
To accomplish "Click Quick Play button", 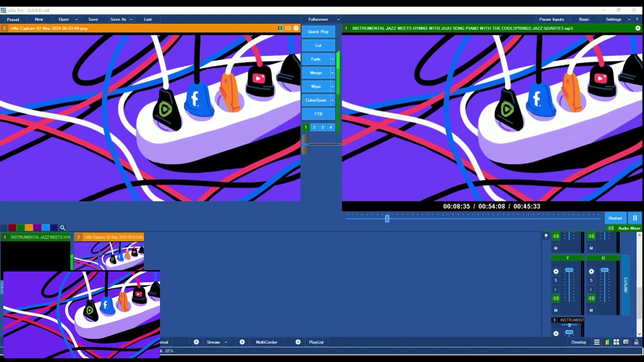I will point(318,32).
